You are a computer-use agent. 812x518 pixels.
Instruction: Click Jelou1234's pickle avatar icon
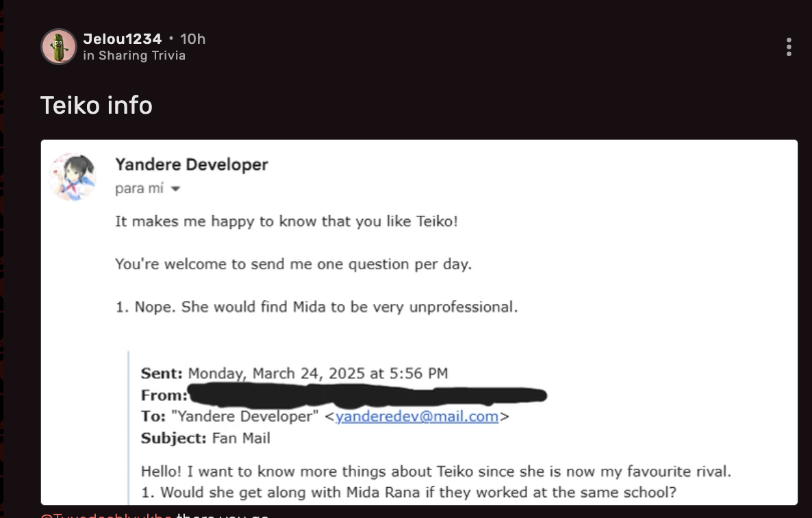click(58, 47)
